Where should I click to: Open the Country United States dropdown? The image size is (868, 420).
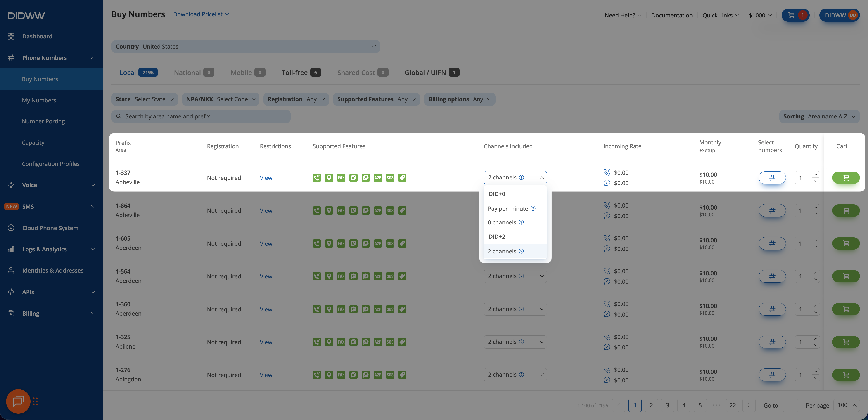coord(245,47)
